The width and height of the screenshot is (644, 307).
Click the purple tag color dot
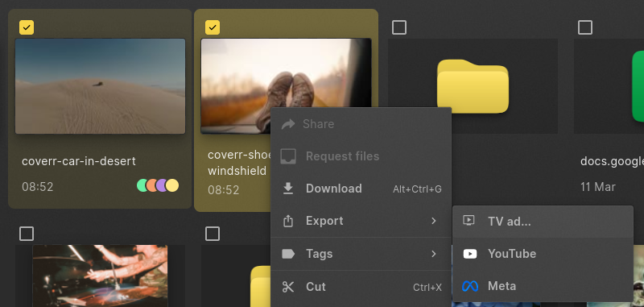click(x=162, y=185)
